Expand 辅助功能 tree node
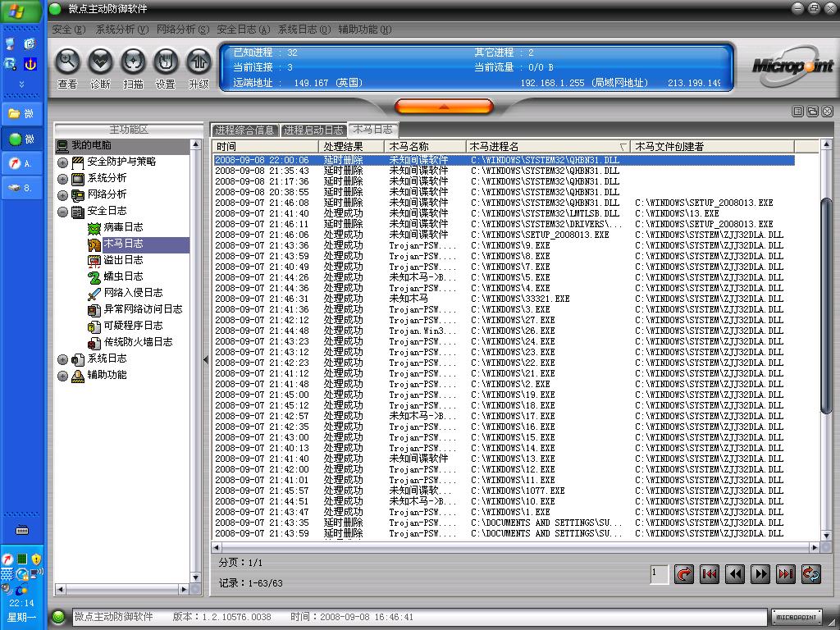 (62, 376)
